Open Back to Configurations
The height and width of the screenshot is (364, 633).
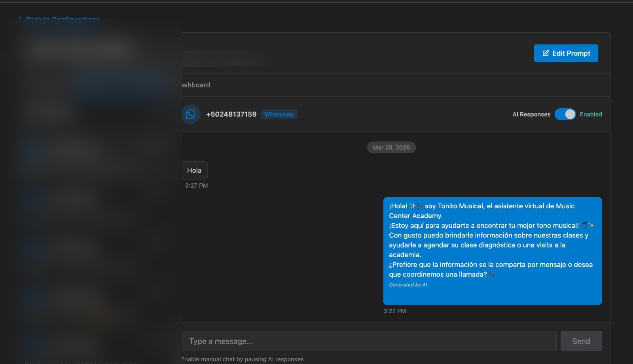[63, 19]
